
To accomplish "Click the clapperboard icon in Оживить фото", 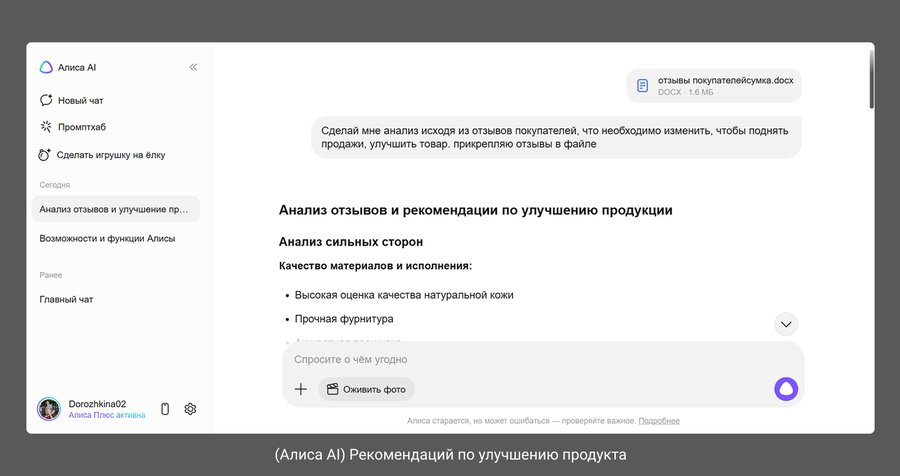I will pyautogui.click(x=332, y=389).
